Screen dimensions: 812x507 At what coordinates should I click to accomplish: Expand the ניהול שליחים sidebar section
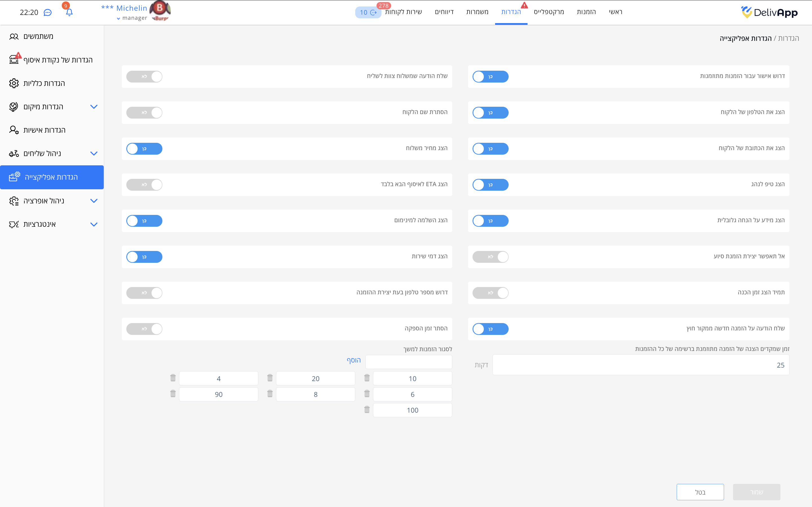[94, 154]
